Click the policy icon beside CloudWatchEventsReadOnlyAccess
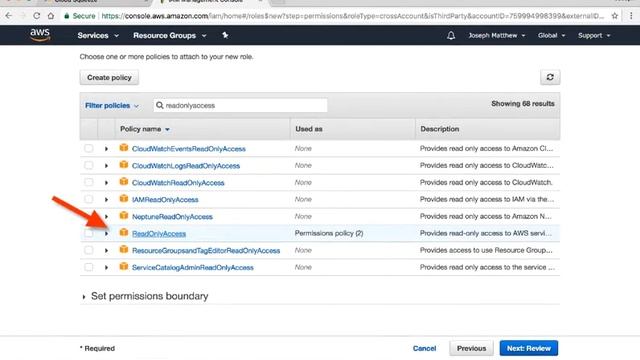Image resolution: width=640 pixels, height=360 pixels. [x=124, y=148]
